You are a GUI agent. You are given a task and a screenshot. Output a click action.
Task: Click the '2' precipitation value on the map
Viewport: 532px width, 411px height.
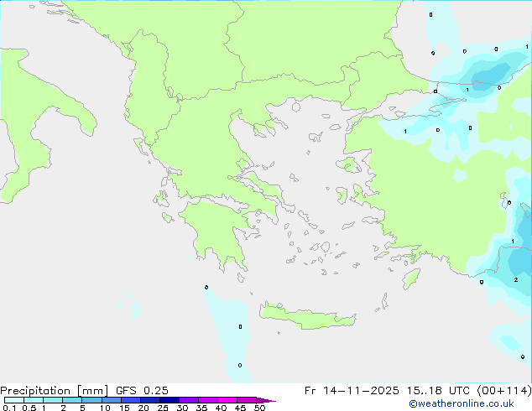point(516,280)
